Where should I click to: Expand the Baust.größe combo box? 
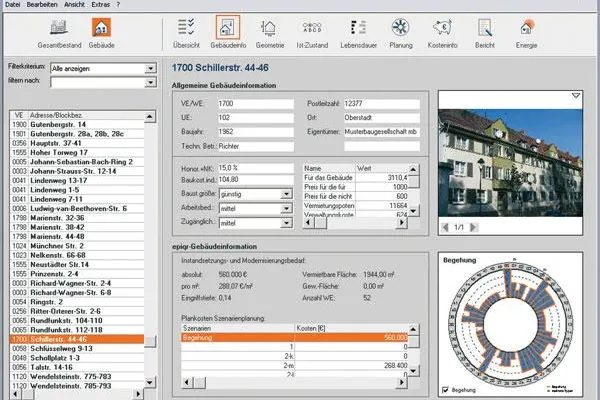click(286, 194)
